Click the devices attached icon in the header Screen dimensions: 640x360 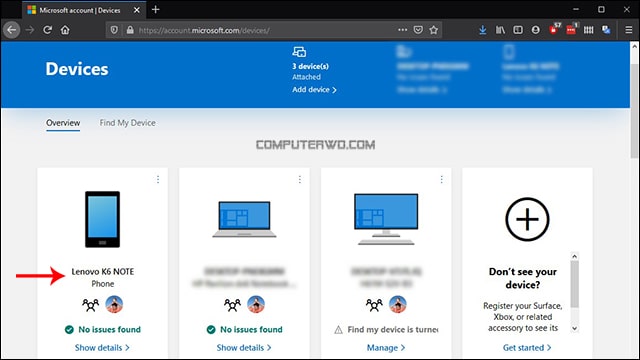pyautogui.click(x=299, y=52)
